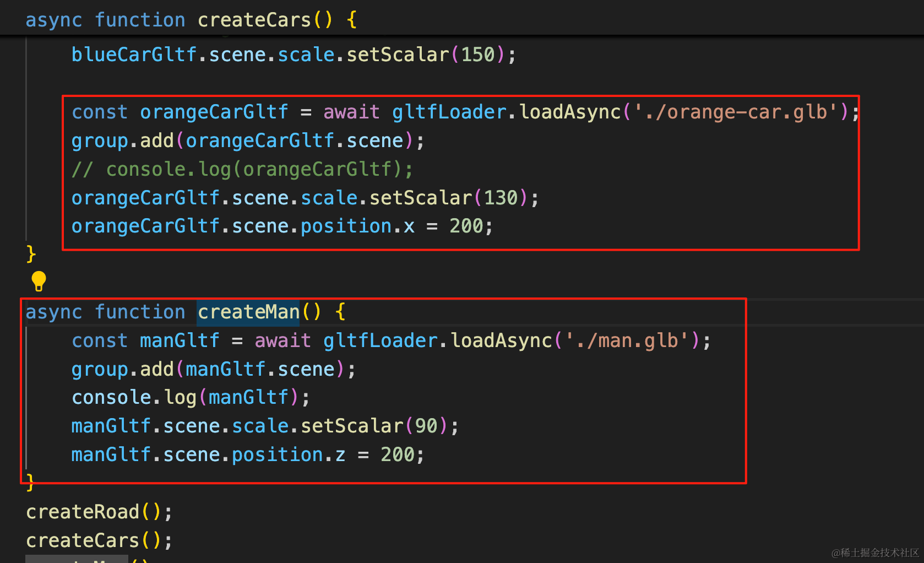Click group.add(manGltf.scene) line

click(x=214, y=369)
